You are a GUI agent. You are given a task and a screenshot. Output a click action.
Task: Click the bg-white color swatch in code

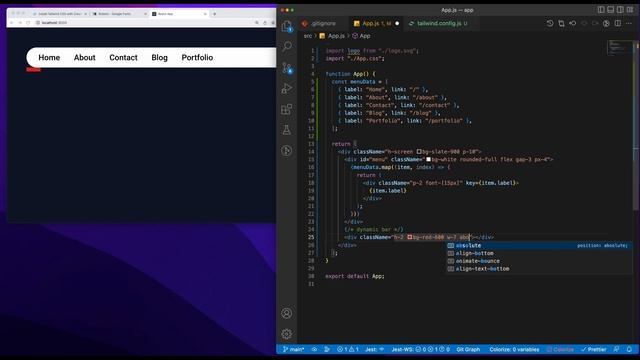tap(428, 159)
